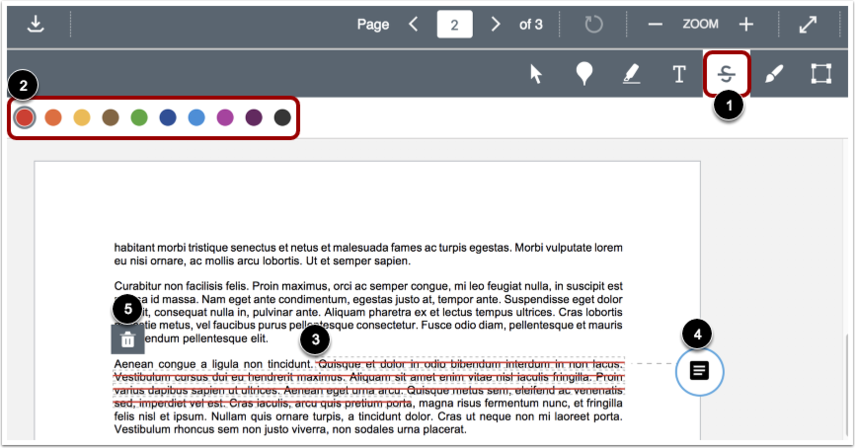
Task: Choose the dark purple annotation color
Action: coord(254,117)
